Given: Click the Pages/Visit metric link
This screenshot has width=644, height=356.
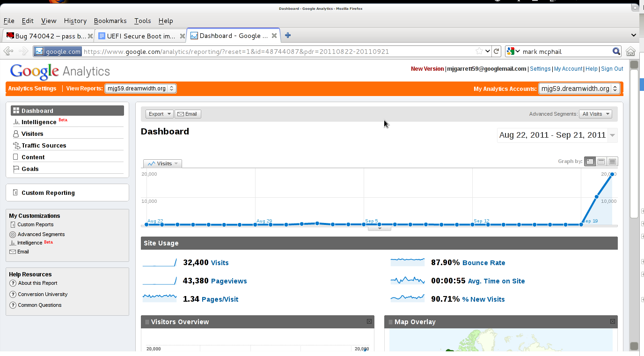Looking at the screenshot, I should click(x=220, y=299).
